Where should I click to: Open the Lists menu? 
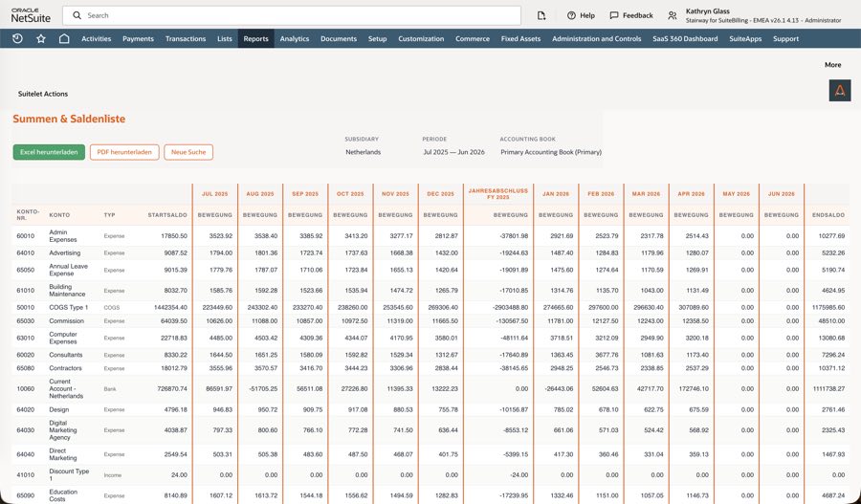pos(225,39)
